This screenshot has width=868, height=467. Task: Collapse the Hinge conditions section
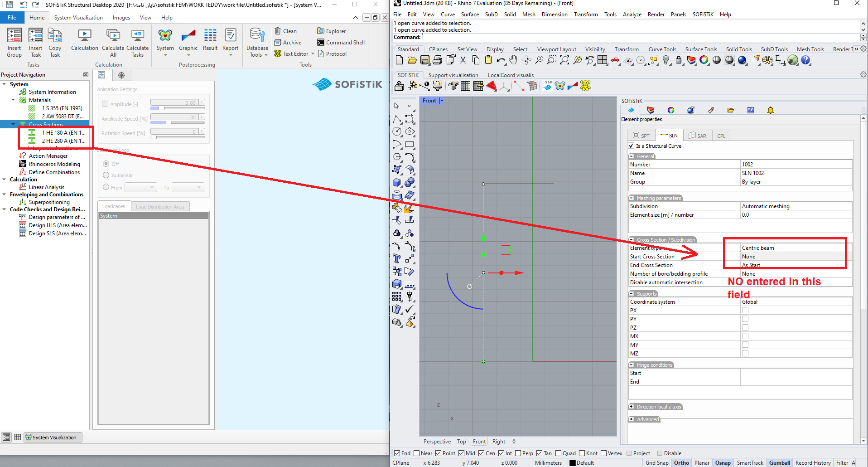pyautogui.click(x=632, y=365)
